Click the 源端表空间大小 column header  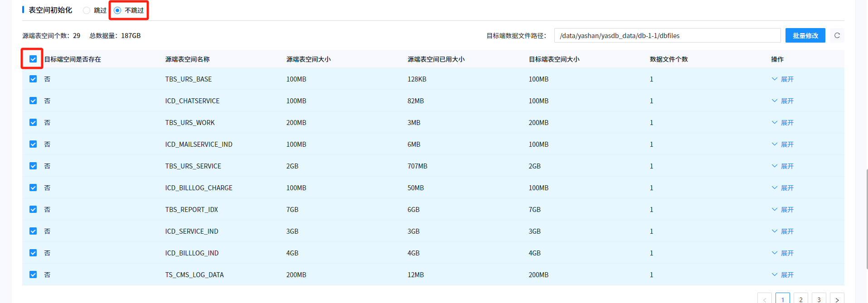(309, 59)
